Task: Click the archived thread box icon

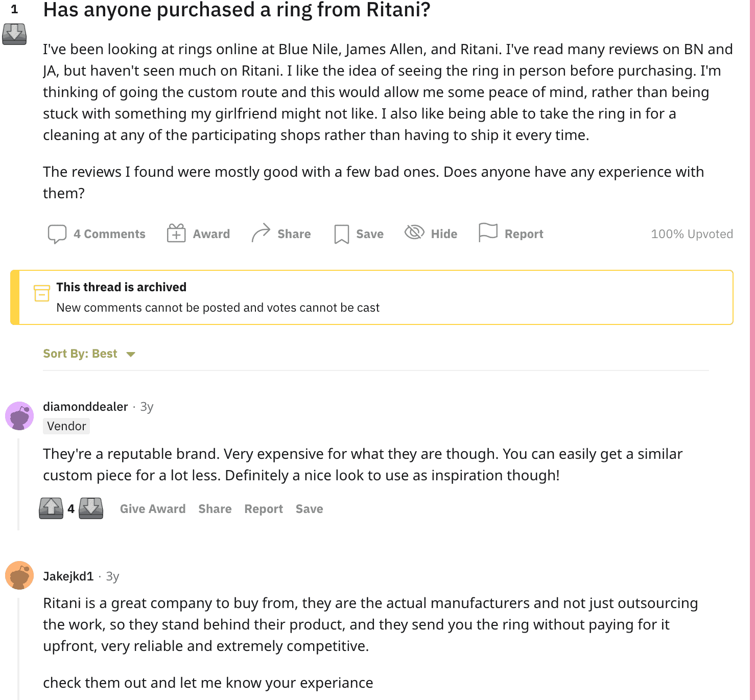Action: (x=42, y=294)
